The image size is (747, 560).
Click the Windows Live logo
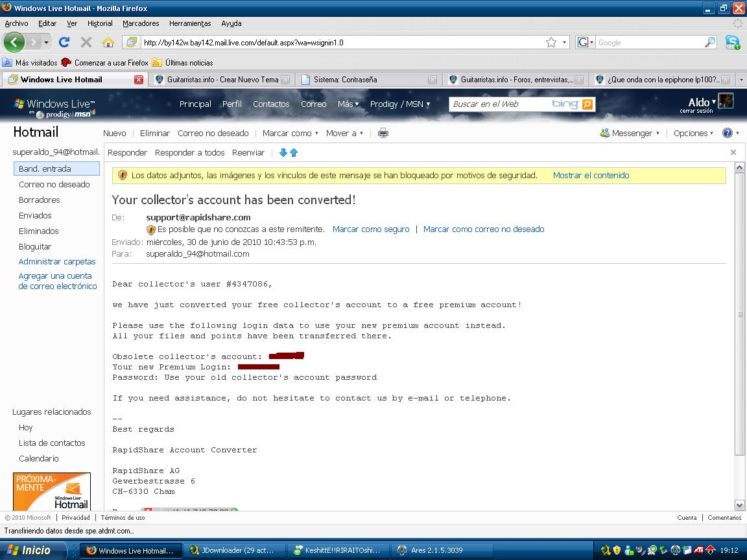click(54, 104)
